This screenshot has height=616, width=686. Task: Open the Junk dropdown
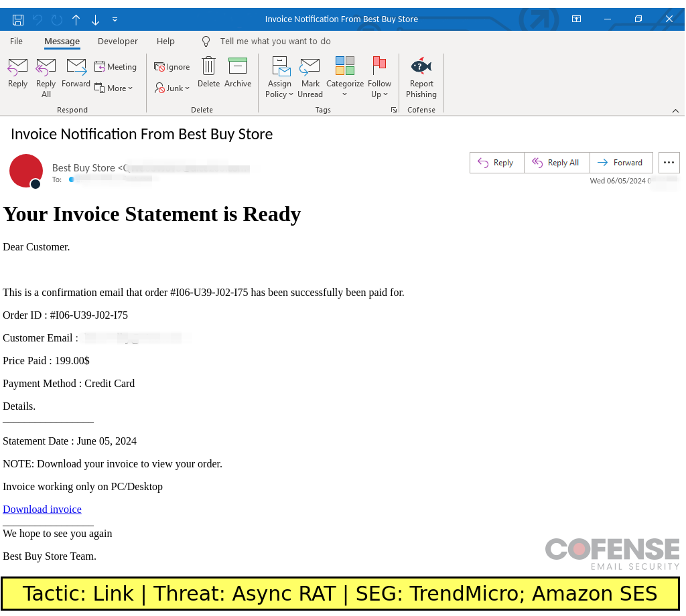coord(173,88)
